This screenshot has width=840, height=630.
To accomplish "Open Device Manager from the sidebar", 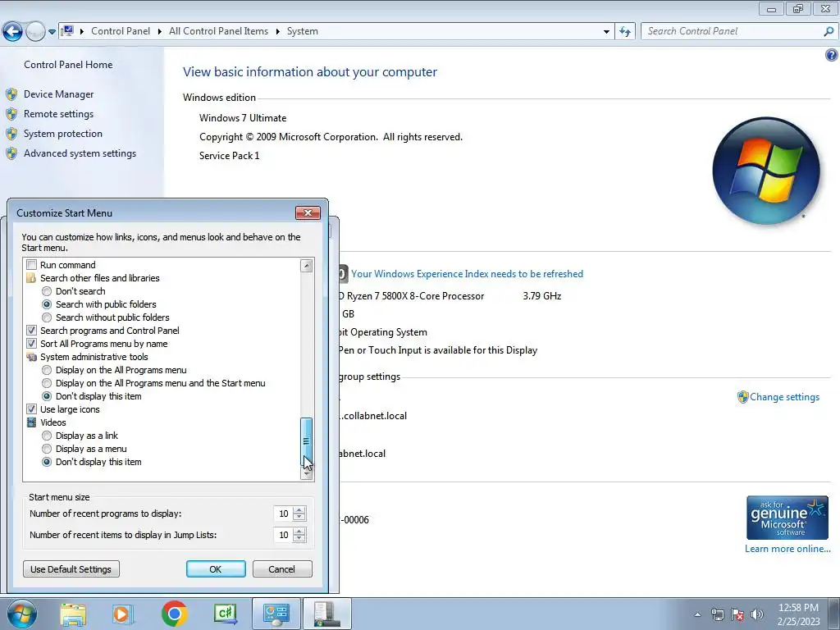I will (58, 94).
